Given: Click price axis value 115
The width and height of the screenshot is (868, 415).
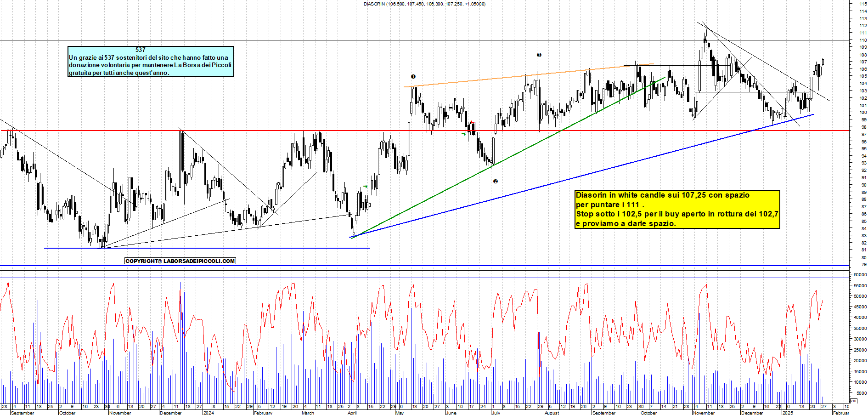Looking at the screenshot, I should point(863,4).
